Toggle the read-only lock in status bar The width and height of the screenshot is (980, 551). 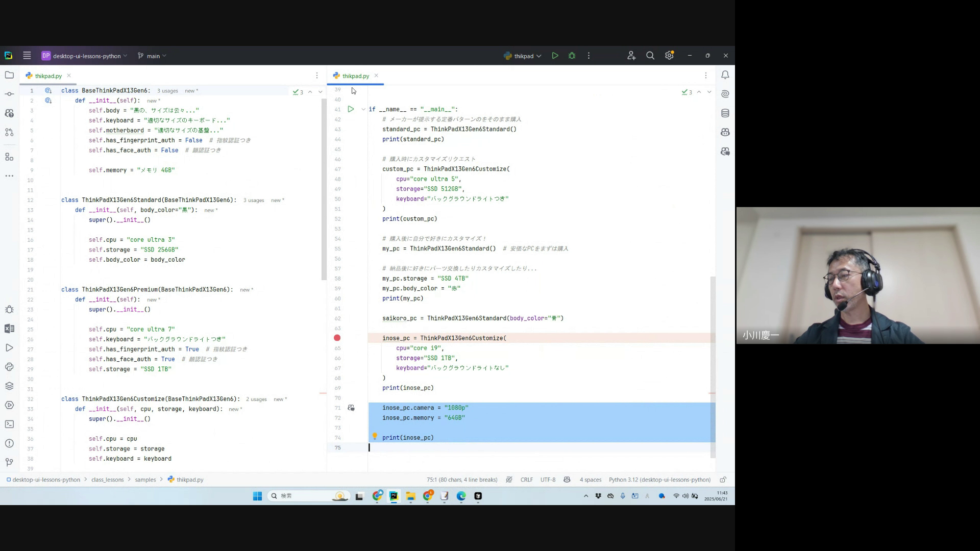coord(723,480)
